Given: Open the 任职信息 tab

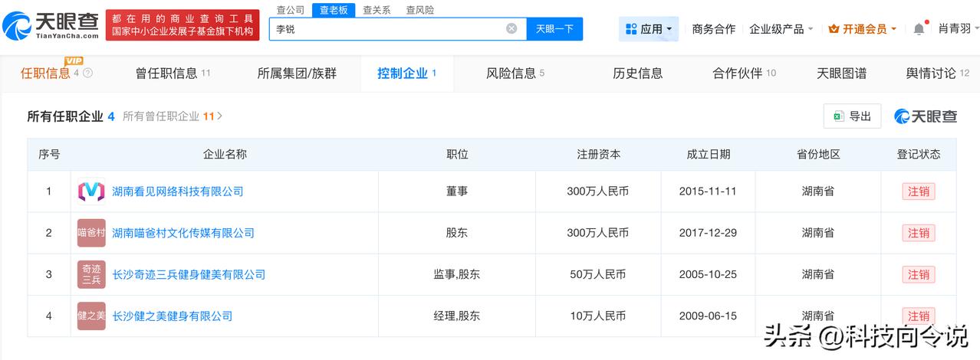Looking at the screenshot, I should pos(45,74).
